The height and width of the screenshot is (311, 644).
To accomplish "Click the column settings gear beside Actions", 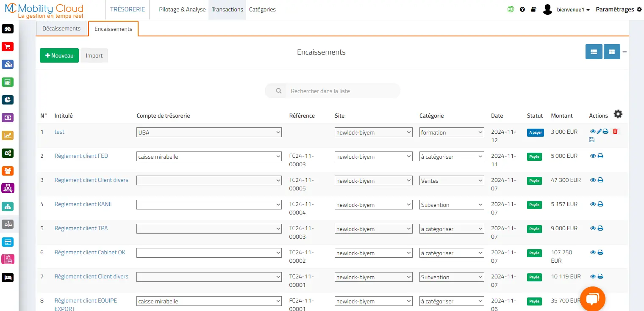I will (618, 114).
